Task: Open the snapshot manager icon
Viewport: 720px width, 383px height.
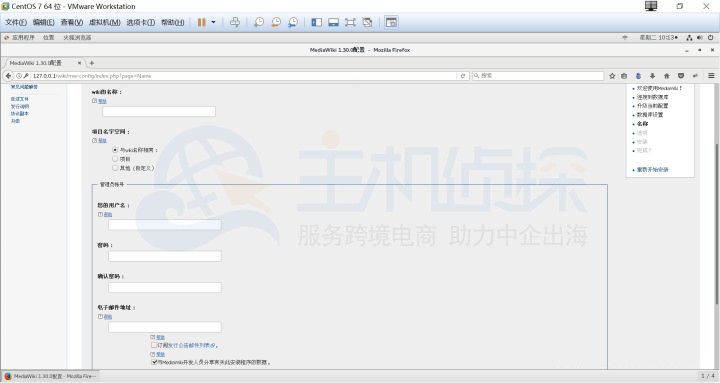Action: pos(293,22)
